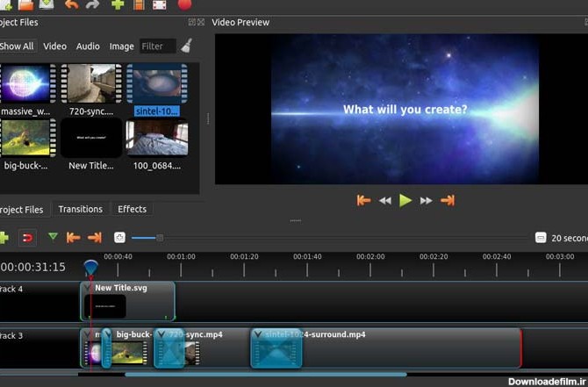Click the green plus Import Files icon
Screen dimensions: 588x387
pyautogui.click(x=118, y=4)
